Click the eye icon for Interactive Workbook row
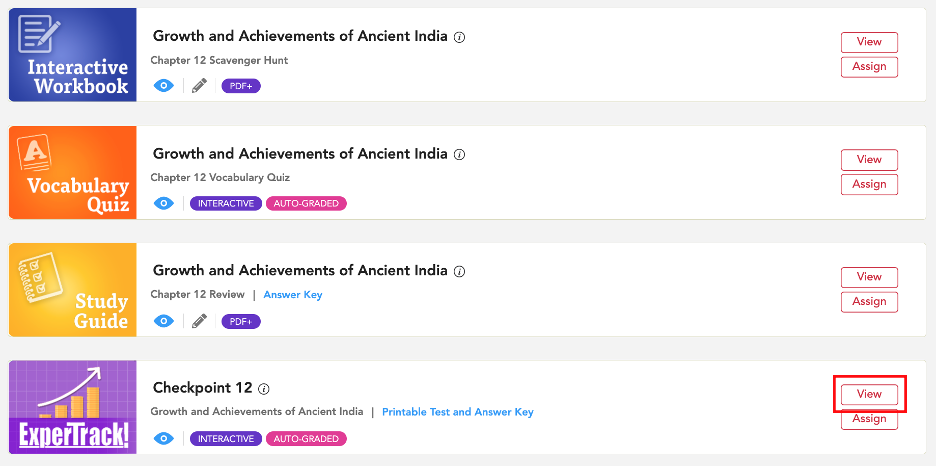This screenshot has width=936, height=466. (x=164, y=86)
